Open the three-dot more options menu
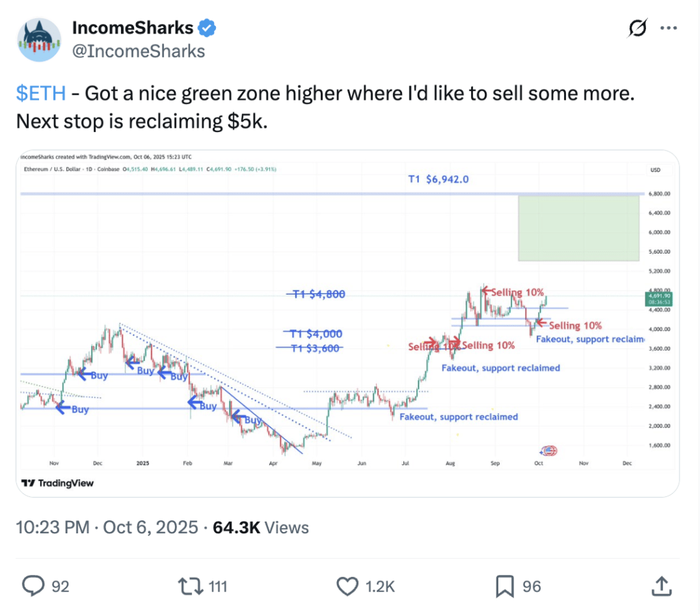Image resolution: width=700 pixels, height=614 pixels. (x=667, y=28)
